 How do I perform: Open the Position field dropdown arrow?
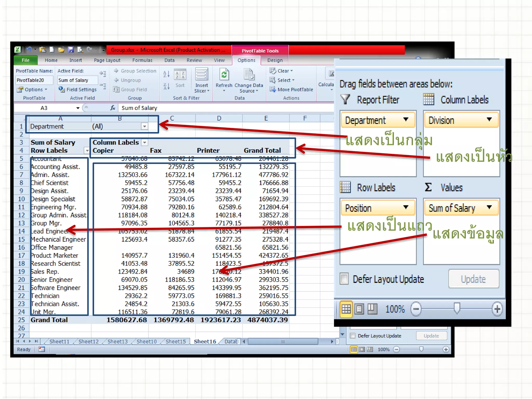click(x=406, y=207)
